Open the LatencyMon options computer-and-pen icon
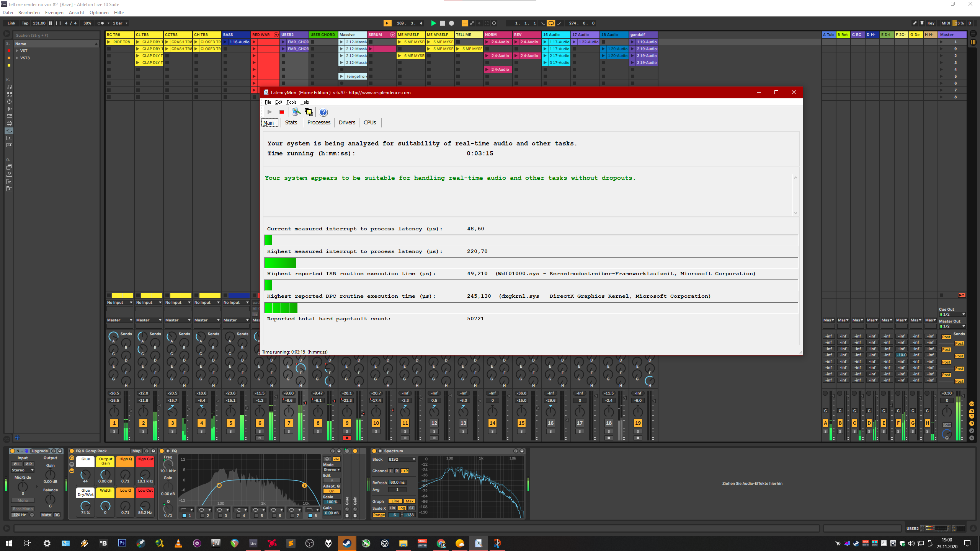 296,112
